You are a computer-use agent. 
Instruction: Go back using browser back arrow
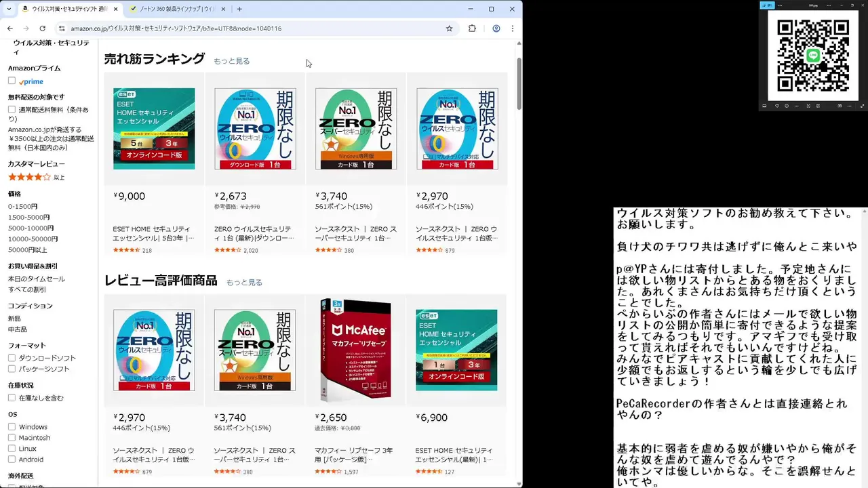point(9,28)
